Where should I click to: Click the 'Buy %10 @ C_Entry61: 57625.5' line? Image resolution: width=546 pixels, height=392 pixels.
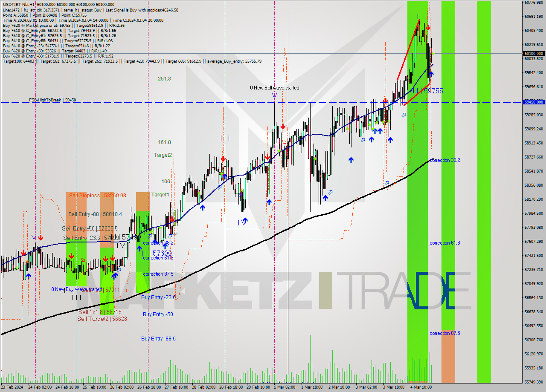[59, 35]
